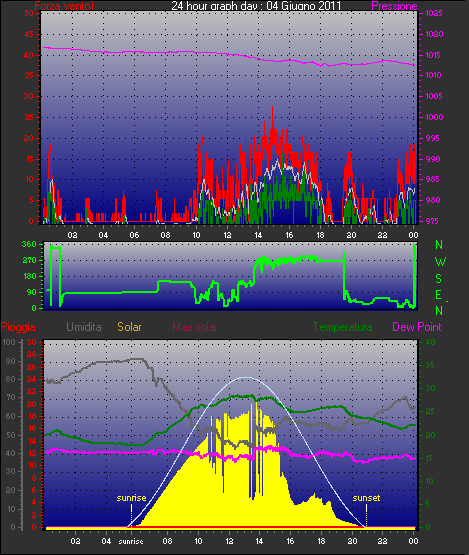Click the Dew Point legend label
This screenshot has height=555, width=469.
coord(417,327)
